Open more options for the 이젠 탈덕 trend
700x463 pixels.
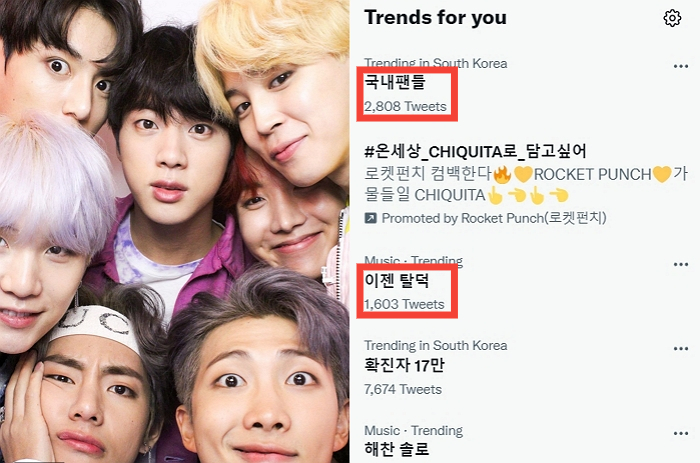[680, 264]
